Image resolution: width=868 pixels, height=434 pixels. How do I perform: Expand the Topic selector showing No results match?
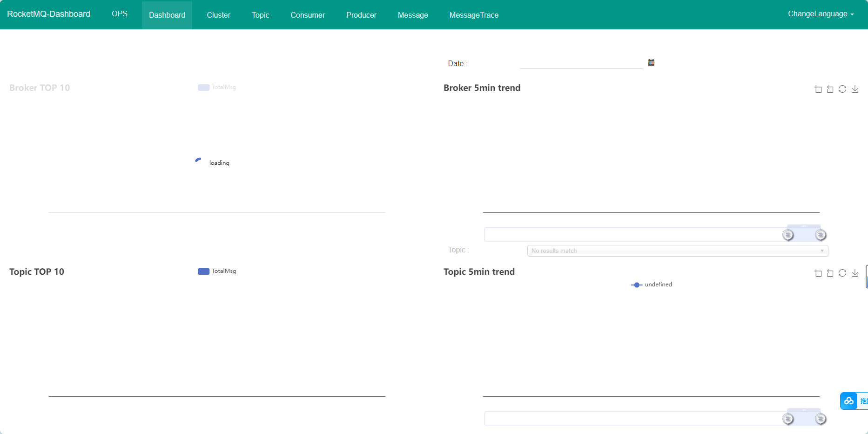pyautogui.click(x=678, y=251)
